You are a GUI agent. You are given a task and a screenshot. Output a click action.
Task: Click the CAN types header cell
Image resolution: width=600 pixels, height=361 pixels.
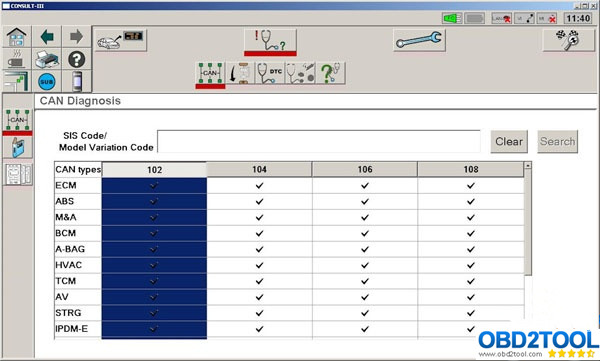pos(78,170)
